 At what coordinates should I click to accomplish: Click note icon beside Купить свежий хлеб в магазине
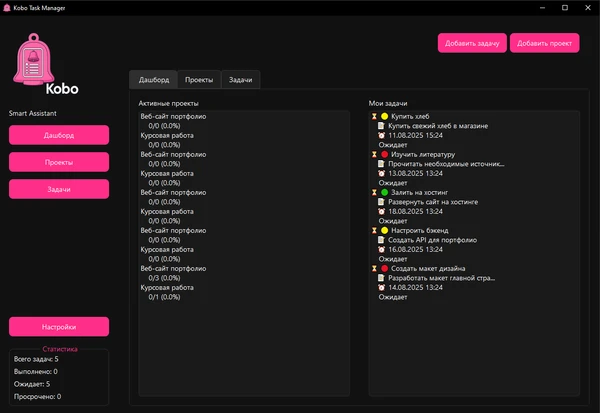click(x=381, y=126)
